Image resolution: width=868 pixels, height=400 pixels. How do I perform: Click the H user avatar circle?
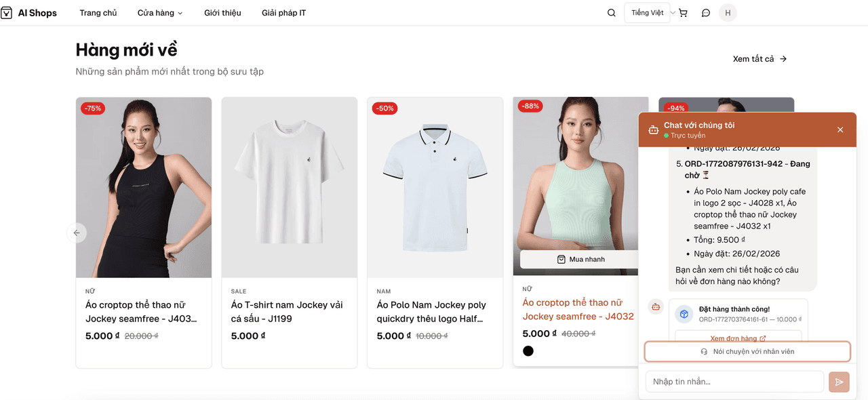point(728,12)
